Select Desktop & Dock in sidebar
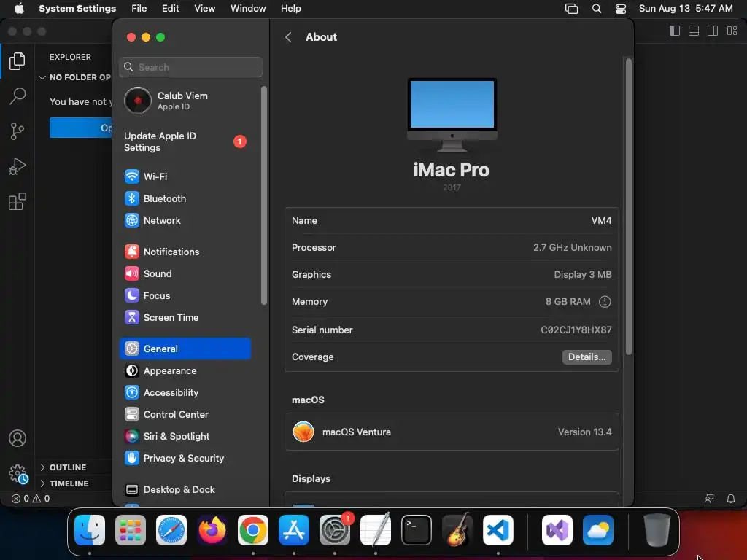 tap(185, 489)
